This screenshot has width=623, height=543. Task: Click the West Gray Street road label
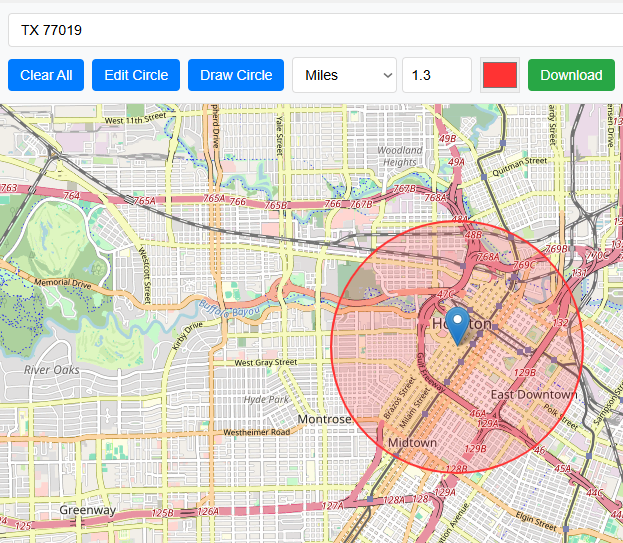(265, 362)
